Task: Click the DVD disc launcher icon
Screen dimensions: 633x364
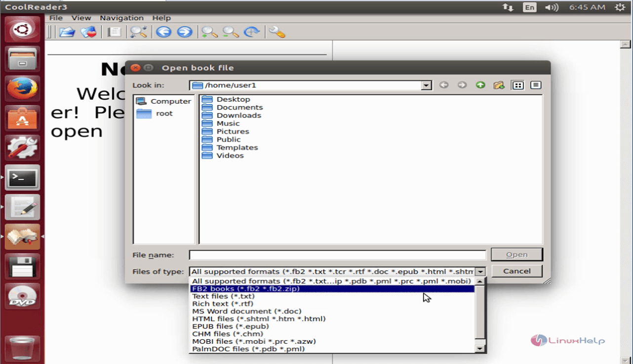Action: pyautogui.click(x=22, y=296)
